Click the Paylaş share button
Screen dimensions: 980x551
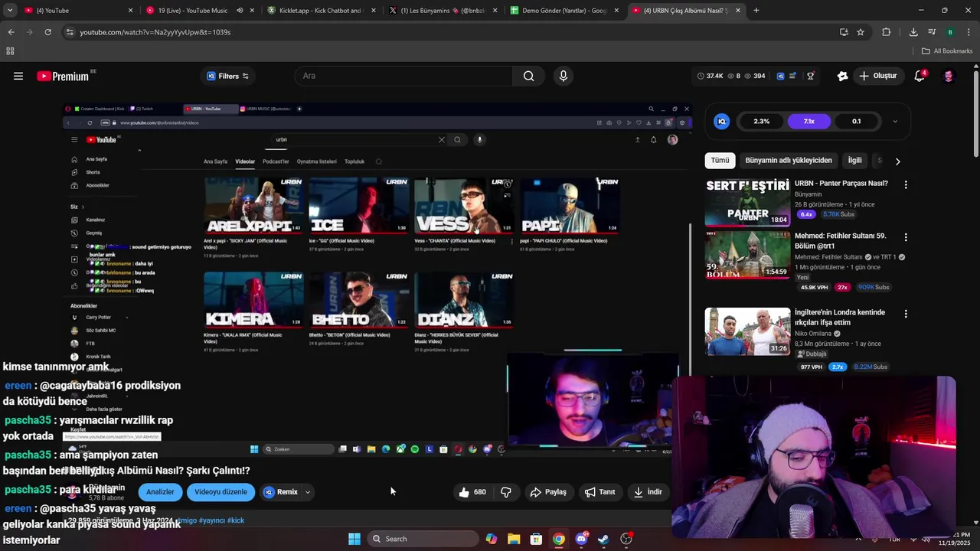[x=549, y=492]
